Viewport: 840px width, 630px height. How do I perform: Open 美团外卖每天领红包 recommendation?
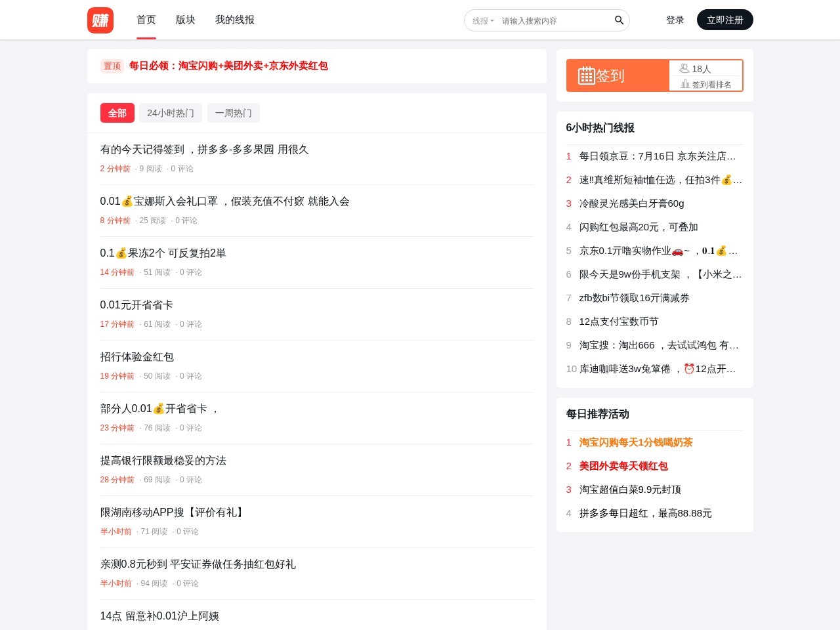pyautogui.click(x=623, y=466)
